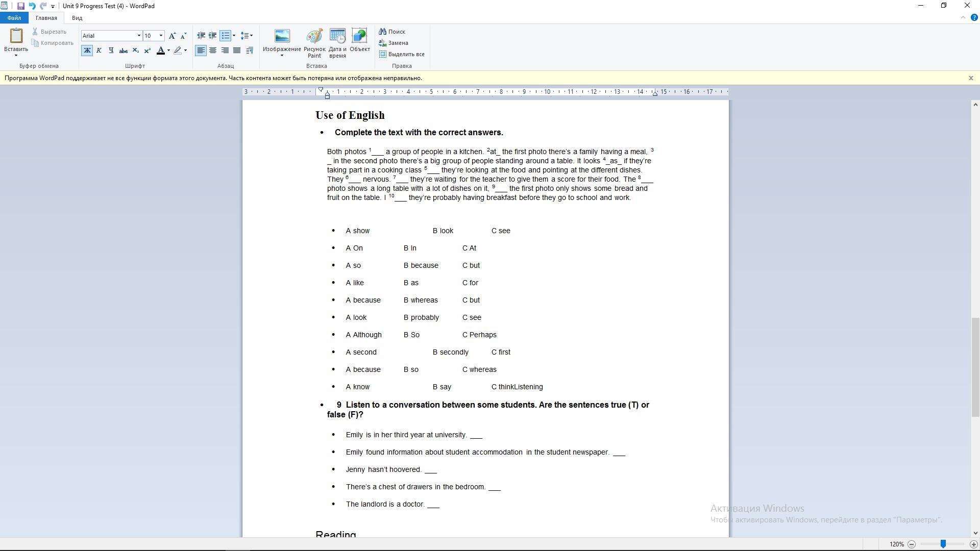Image resolution: width=980 pixels, height=551 pixels.
Task: Toggle superscript formatting
Action: tap(147, 51)
